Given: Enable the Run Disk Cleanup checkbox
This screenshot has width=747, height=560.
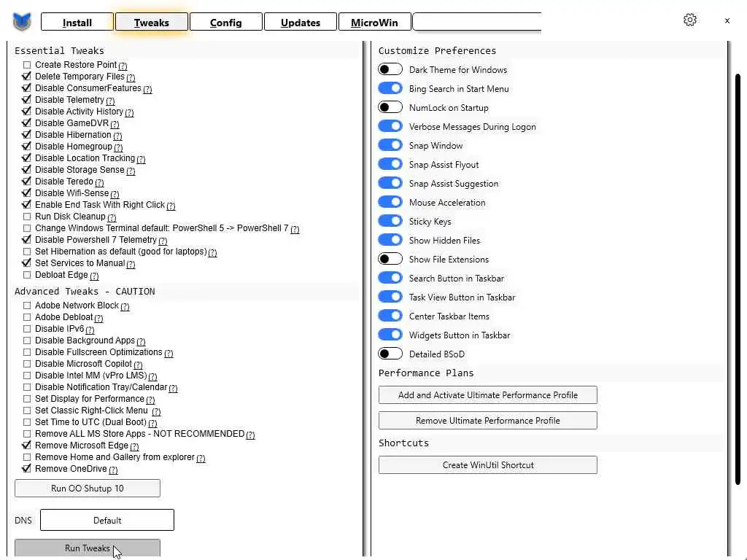Looking at the screenshot, I should 27,216.
